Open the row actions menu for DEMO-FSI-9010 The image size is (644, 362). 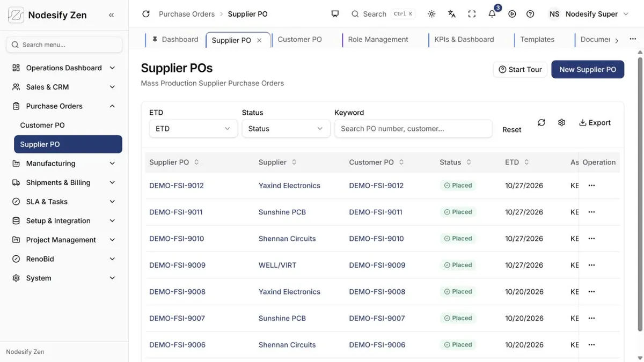click(591, 239)
